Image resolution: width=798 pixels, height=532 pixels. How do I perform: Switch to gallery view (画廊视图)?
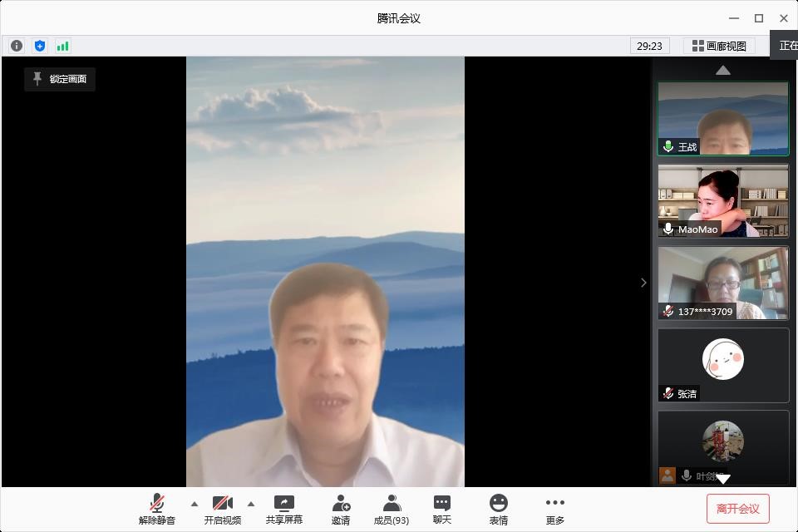click(719, 46)
